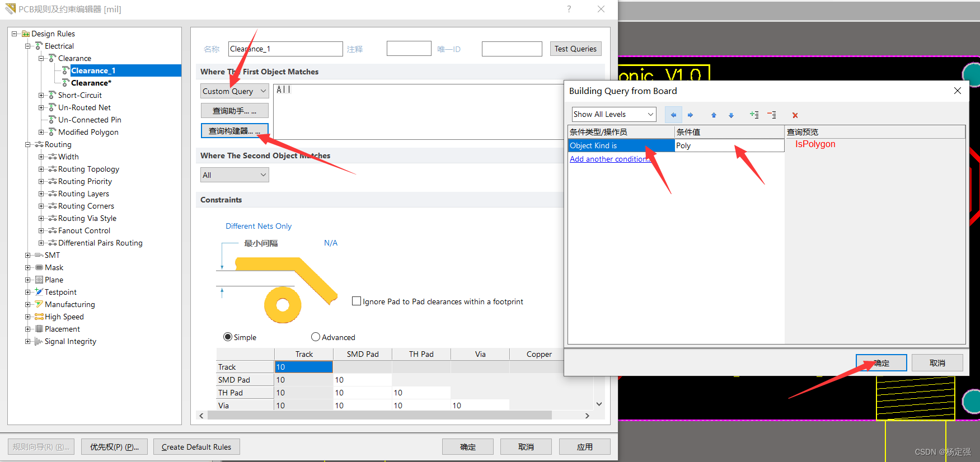
Task: Click the help question mark in title bar
Action: 569,9
